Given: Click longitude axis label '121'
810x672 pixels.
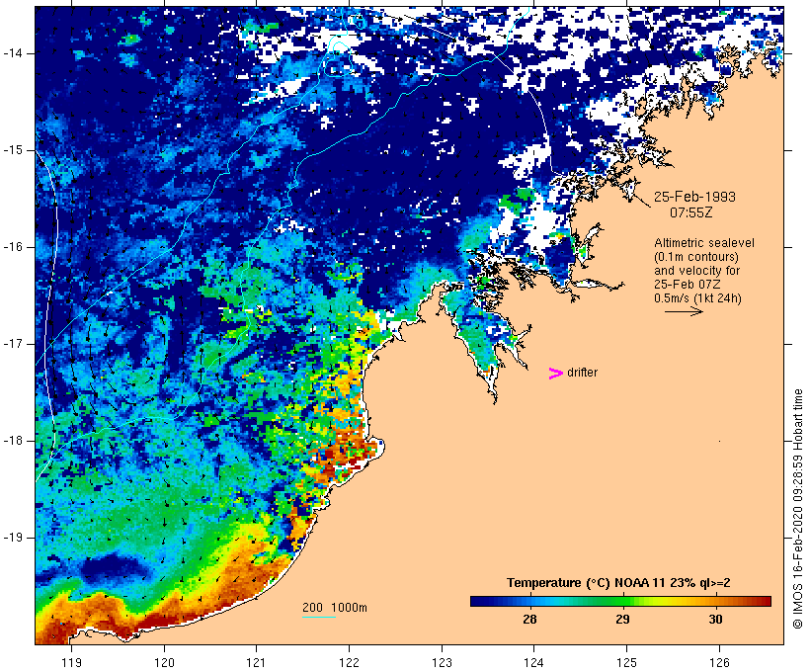Looking at the screenshot, I should click(256, 662).
